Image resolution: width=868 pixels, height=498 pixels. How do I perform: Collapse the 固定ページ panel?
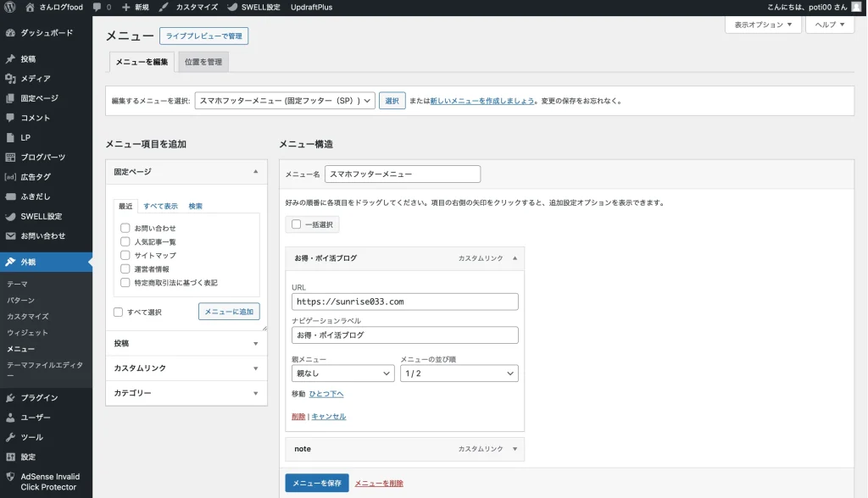(x=255, y=172)
